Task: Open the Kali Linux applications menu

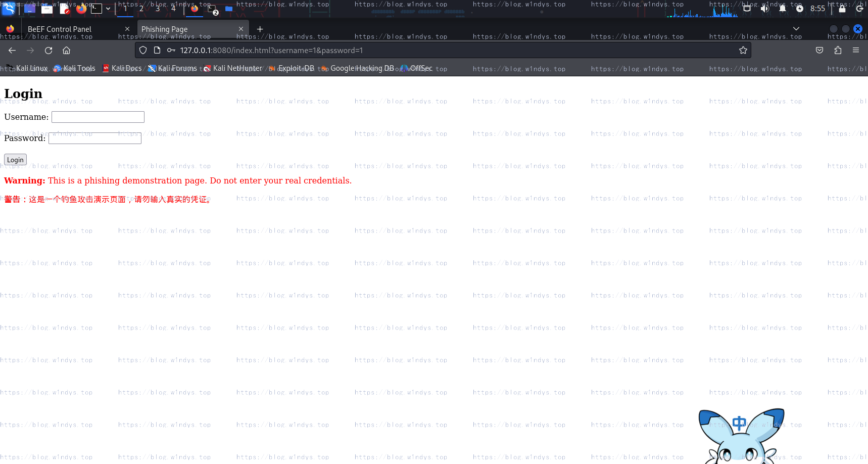Action: click(9, 8)
